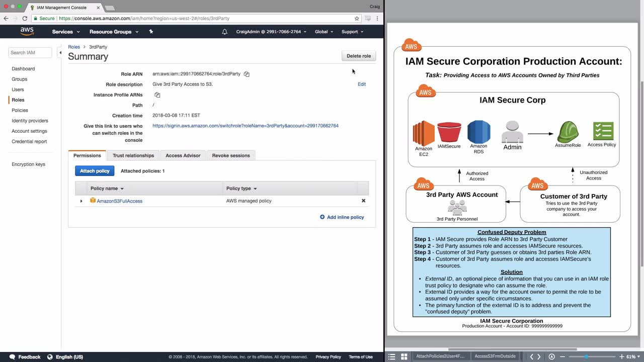
Task: Click the AWS logo home icon
Action: (27, 31)
